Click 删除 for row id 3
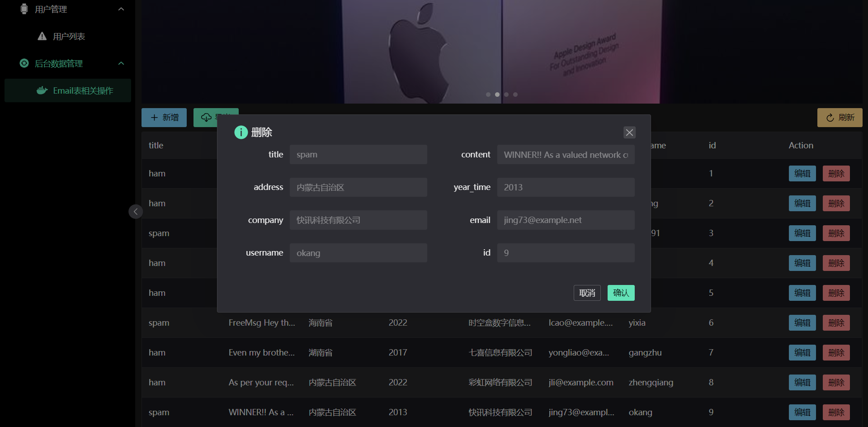The image size is (868, 427). point(836,233)
